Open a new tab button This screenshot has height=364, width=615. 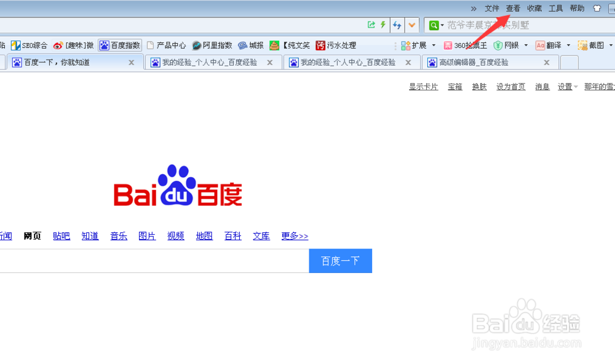coord(569,63)
